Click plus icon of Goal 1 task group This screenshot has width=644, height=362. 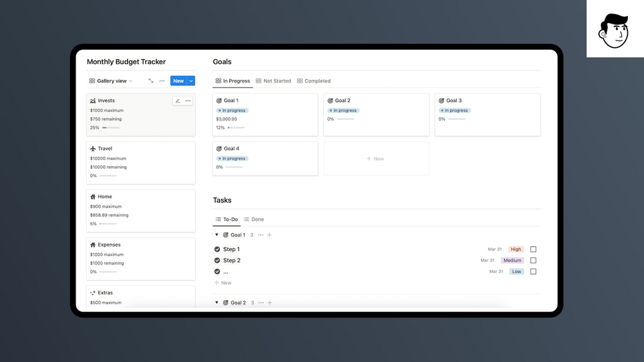(269, 235)
